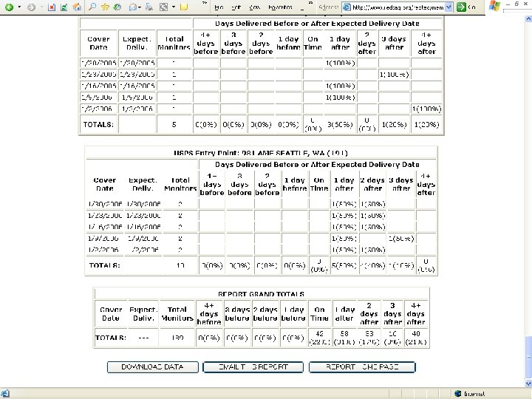Select the USPS Entry Point Seattle heading

pyautogui.click(x=261, y=153)
